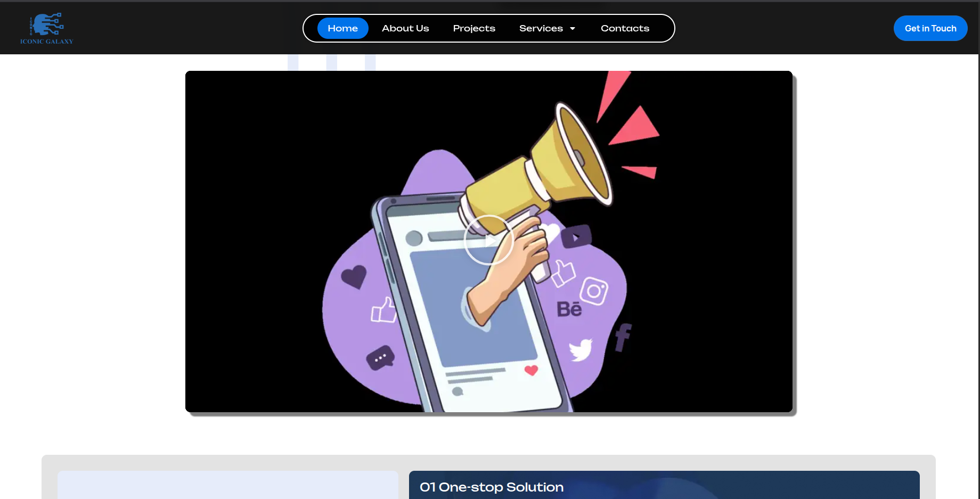This screenshot has height=499, width=980.
Task: Expand the Services dropdown arrow
Action: tap(573, 29)
